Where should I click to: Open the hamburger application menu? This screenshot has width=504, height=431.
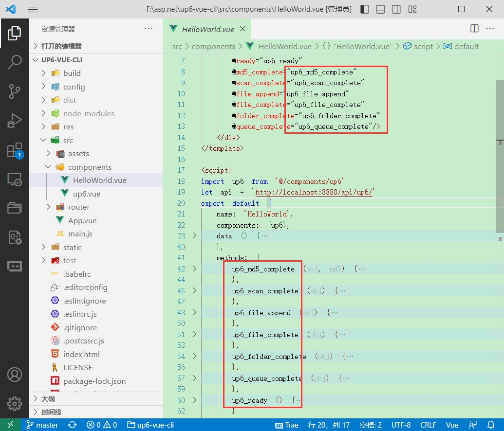[33, 9]
